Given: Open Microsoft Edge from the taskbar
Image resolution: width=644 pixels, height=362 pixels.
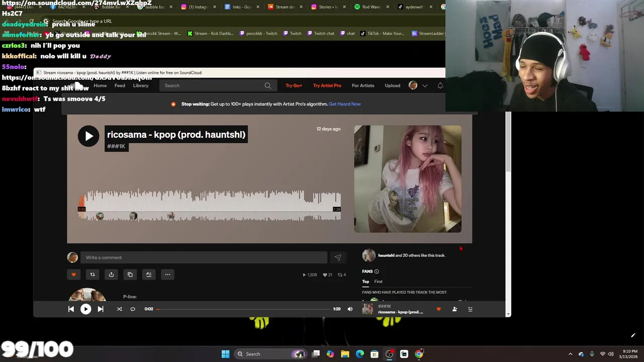Looking at the screenshot, I should (x=360, y=354).
